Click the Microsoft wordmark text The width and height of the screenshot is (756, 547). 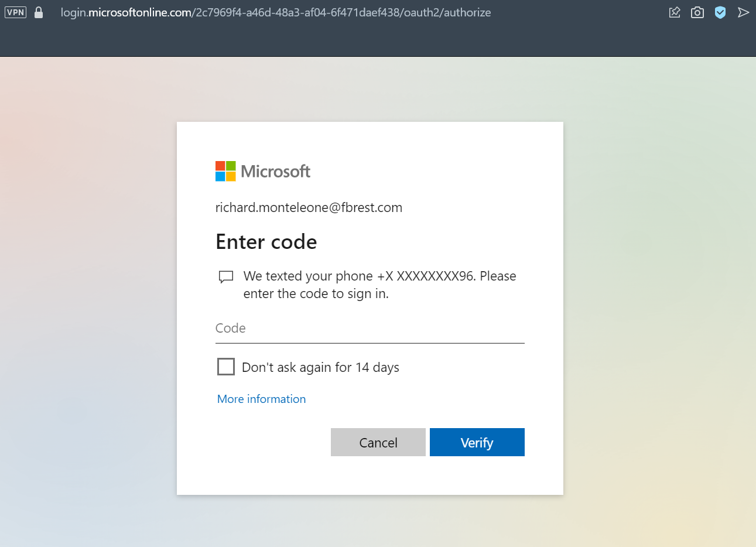pos(275,171)
